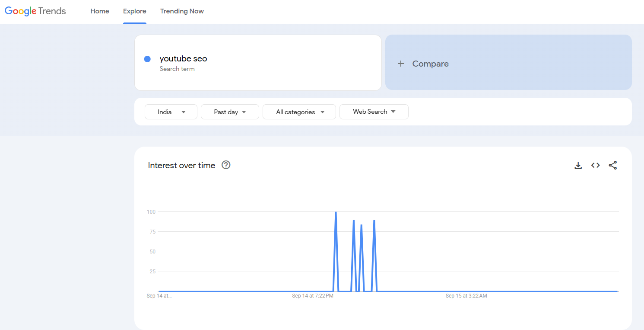The width and height of the screenshot is (644, 330).
Task: Click the Sep 15 at 3:22 AM axis label
Action: [466, 296]
